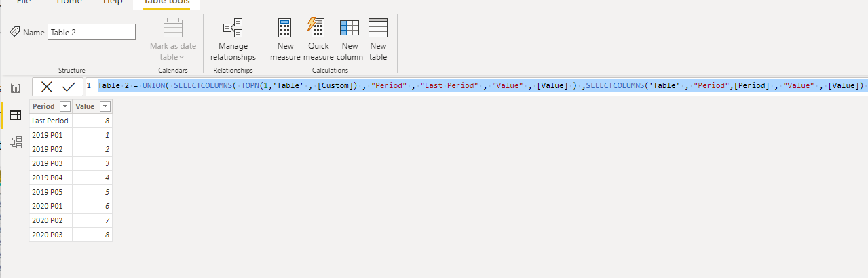Select the 2020 P02 cell

tap(51, 220)
